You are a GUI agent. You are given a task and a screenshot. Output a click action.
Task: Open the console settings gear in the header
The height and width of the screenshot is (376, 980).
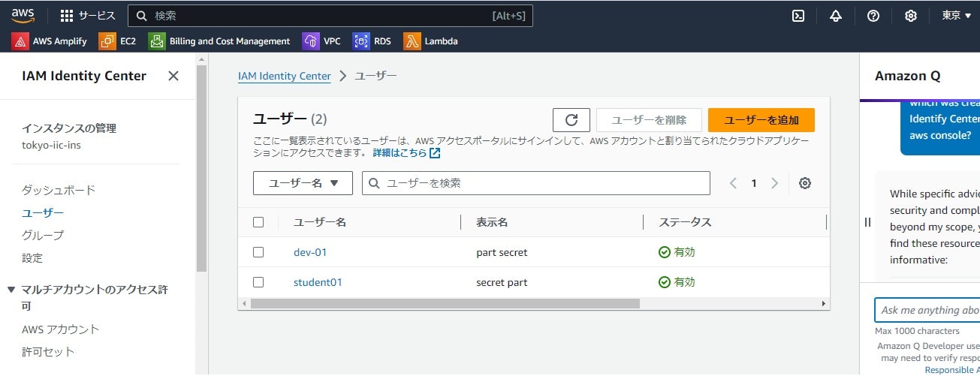(911, 16)
